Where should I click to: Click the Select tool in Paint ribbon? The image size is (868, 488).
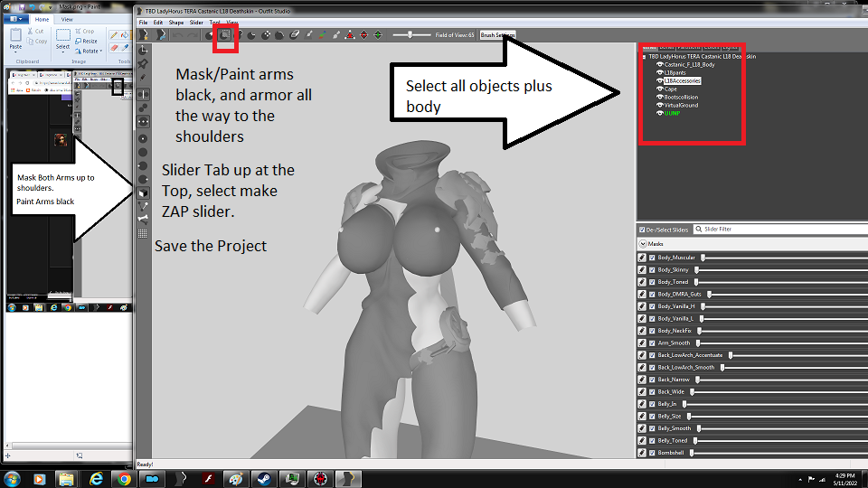tap(63, 39)
